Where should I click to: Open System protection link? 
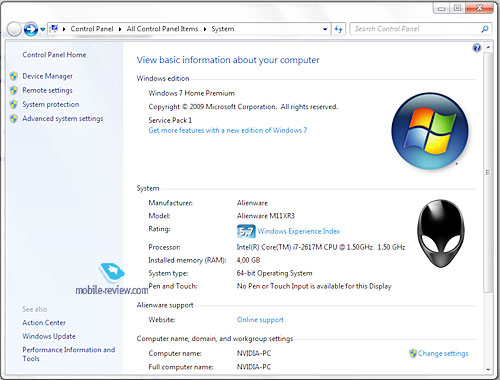point(51,104)
